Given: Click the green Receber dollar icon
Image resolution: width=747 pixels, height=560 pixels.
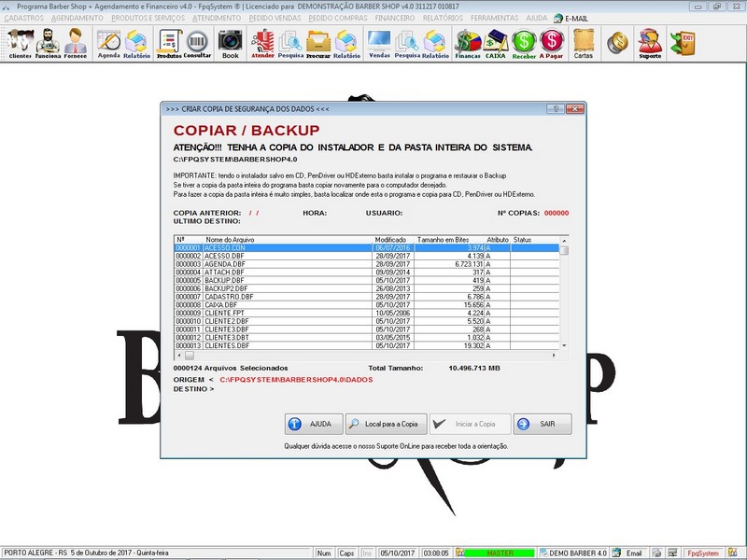Looking at the screenshot, I should click(524, 43).
